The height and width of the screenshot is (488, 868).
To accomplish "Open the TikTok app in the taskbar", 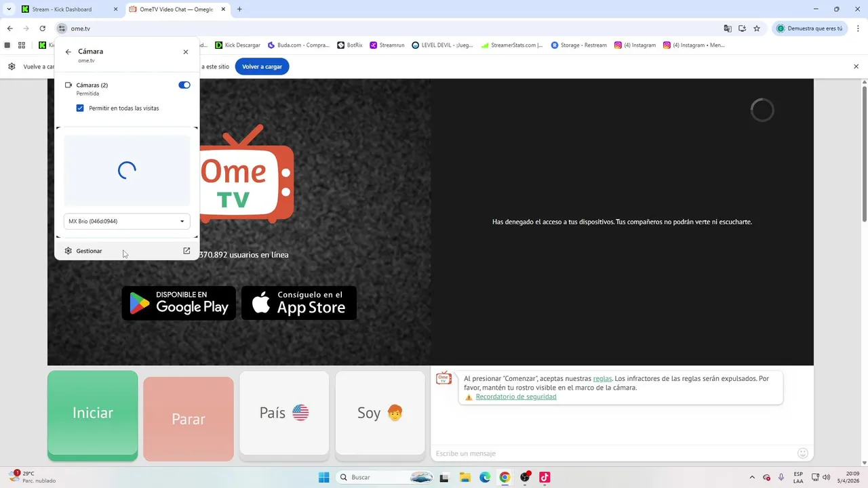I will [x=545, y=477].
